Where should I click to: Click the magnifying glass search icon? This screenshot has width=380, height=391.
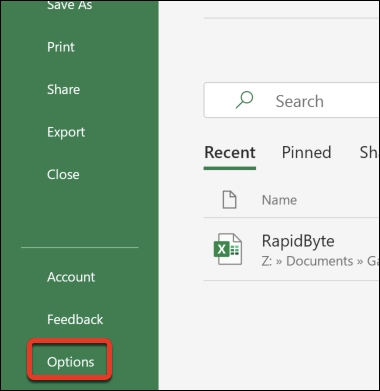coord(244,100)
